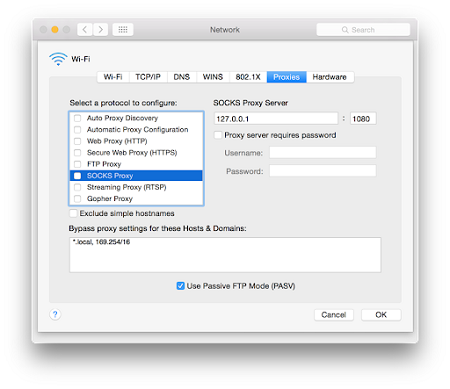The image size is (450, 389).
Task: Confirm settings with OK button
Action: (381, 315)
